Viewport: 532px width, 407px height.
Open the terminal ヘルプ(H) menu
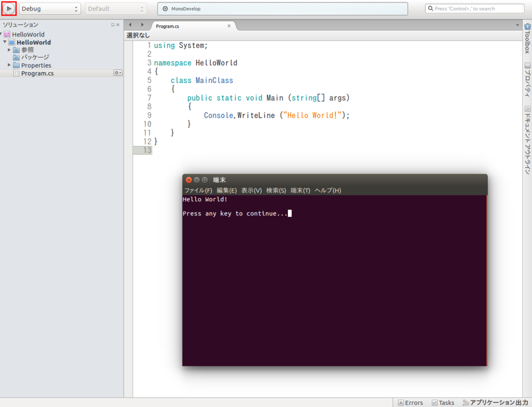328,191
